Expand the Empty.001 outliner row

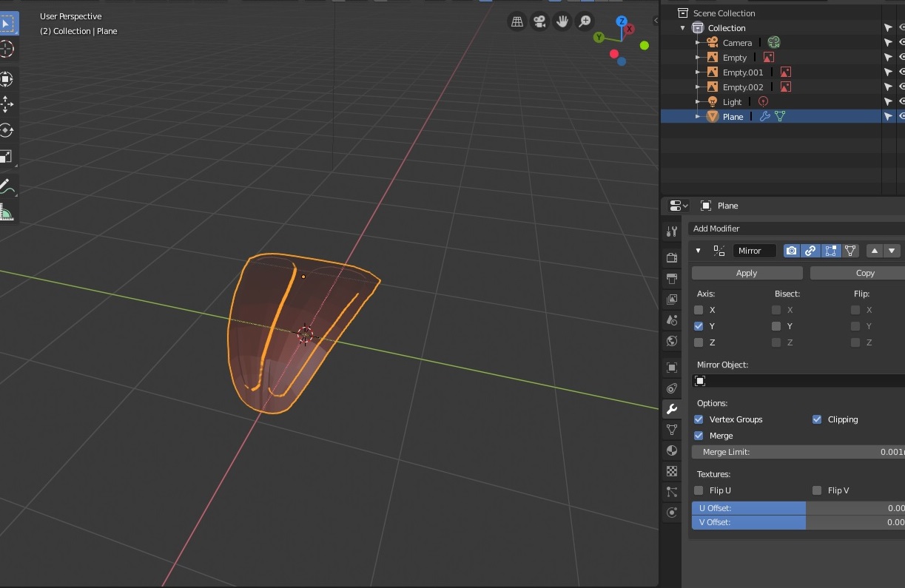click(x=698, y=72)
